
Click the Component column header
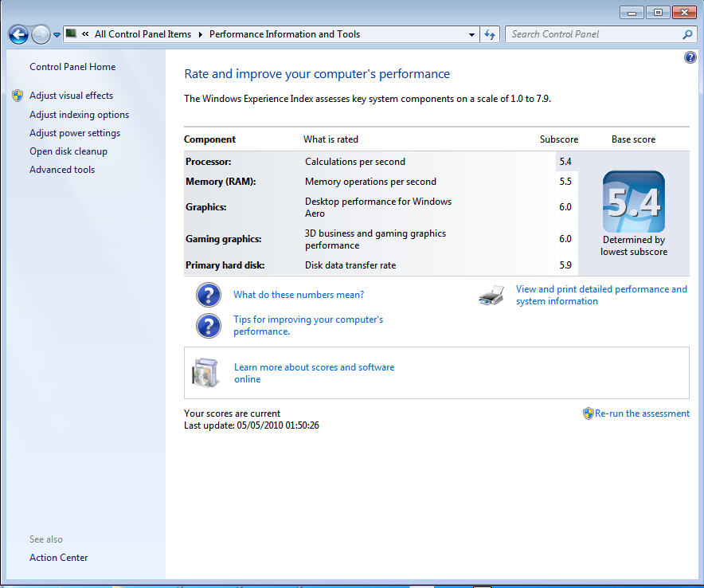pos(209,139)
